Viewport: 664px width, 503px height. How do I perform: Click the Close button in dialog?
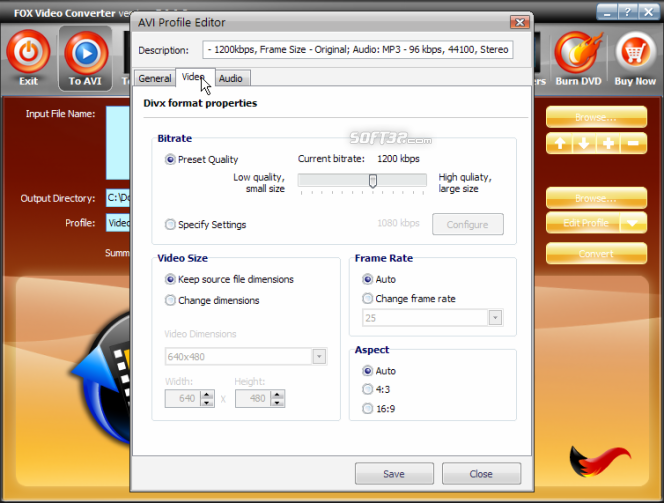pyautogui.click(x=481, y=474)
